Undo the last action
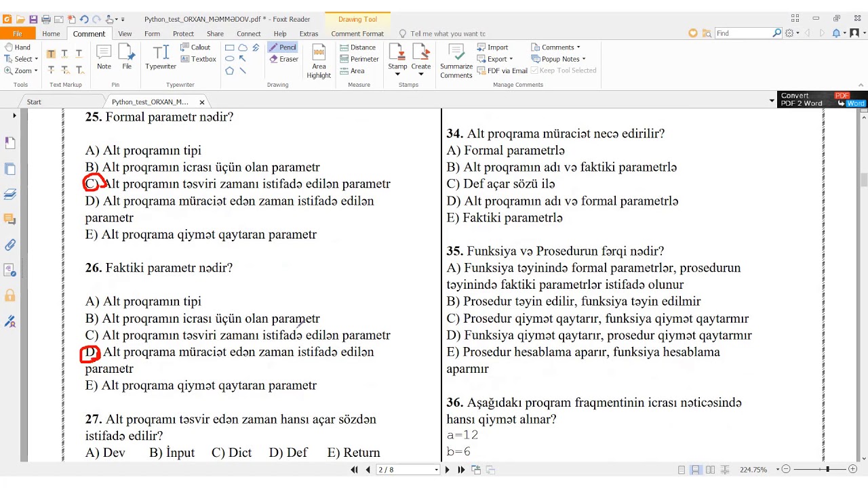Viewport: 868px width, 488px height. point(83,20)
